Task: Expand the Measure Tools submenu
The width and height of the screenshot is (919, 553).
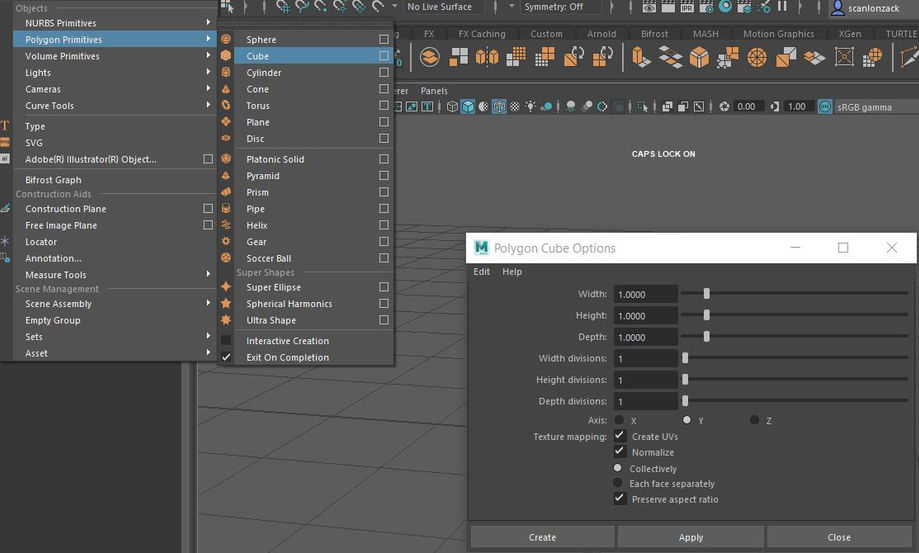Action: pyautogui.click(x=115, y=275)
